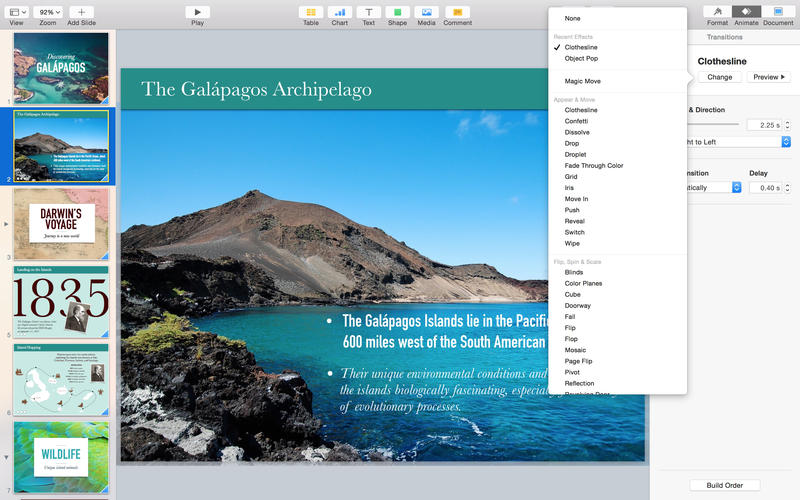This screenshot has height=500, width=800.
Task: Open the Shape picker in the toolbar
Action: click(398, 12)
